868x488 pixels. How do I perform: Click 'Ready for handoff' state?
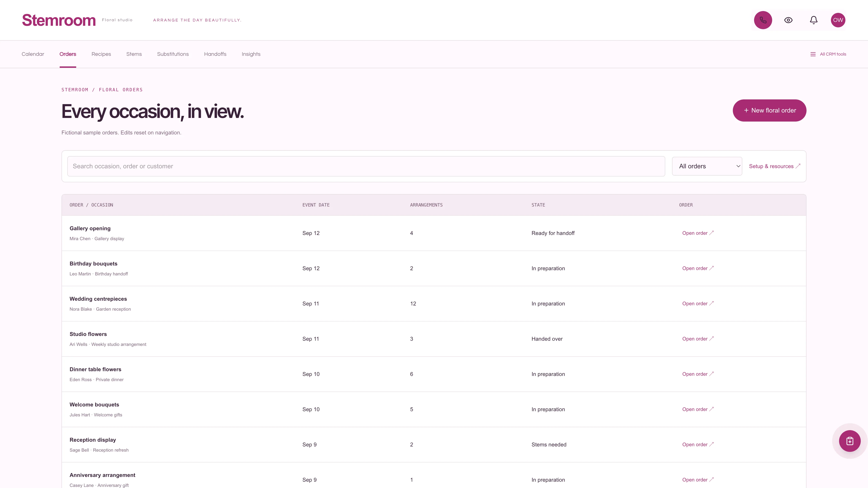tap(553, 233)
